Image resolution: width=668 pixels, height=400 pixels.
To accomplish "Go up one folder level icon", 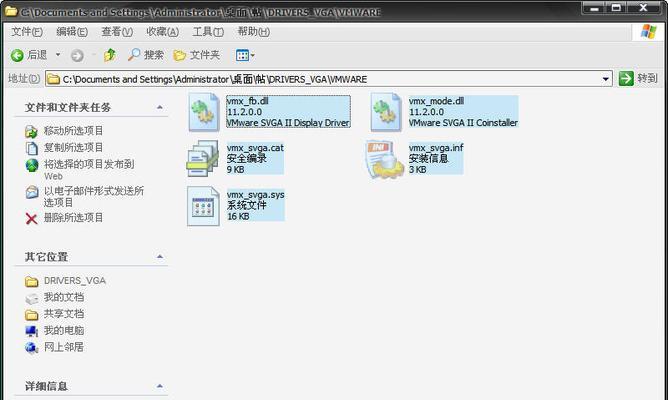I will 110,55.
